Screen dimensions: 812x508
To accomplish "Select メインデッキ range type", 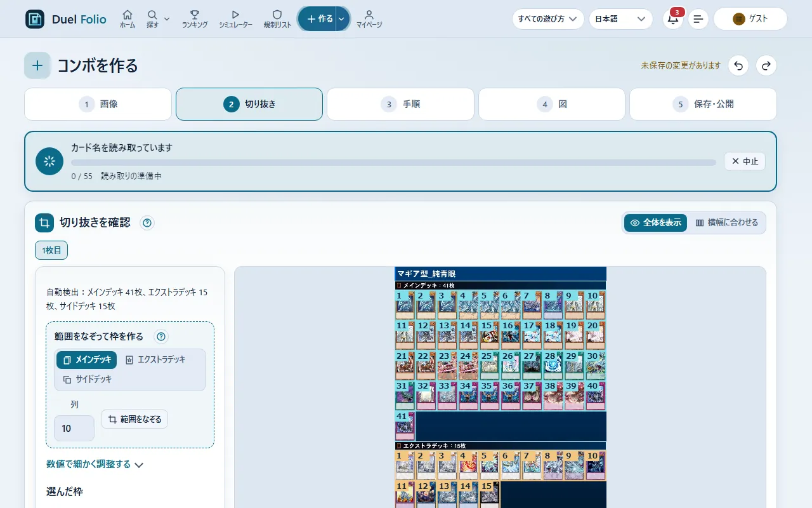I will (x=86, y=360).
